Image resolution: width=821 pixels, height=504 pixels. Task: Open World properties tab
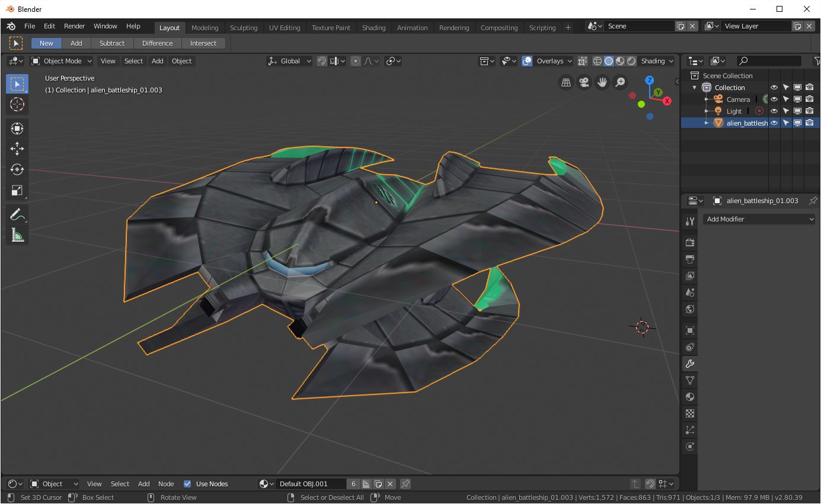pos(690,309)
